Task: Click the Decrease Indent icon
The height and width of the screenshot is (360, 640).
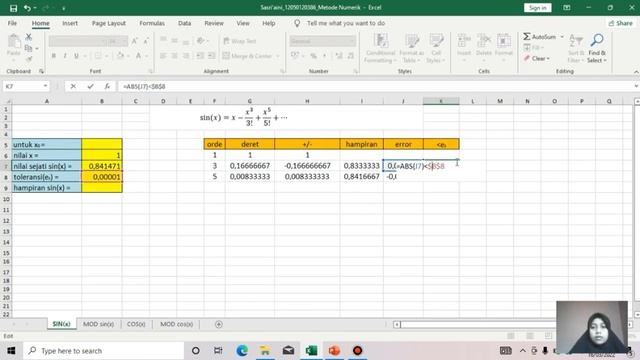Action: [200, 56]
